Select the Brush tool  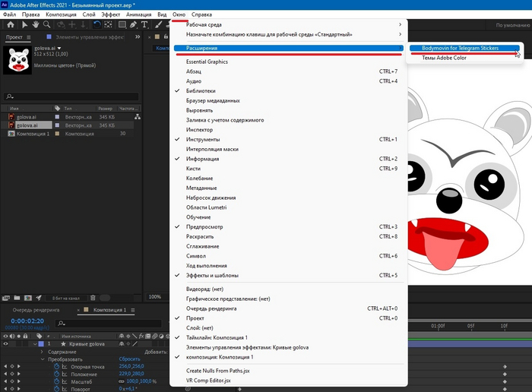(158, 24)
